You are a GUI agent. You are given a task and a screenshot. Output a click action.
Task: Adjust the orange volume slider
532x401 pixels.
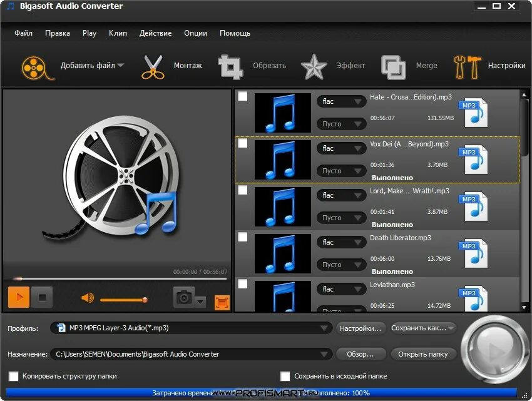123,300
